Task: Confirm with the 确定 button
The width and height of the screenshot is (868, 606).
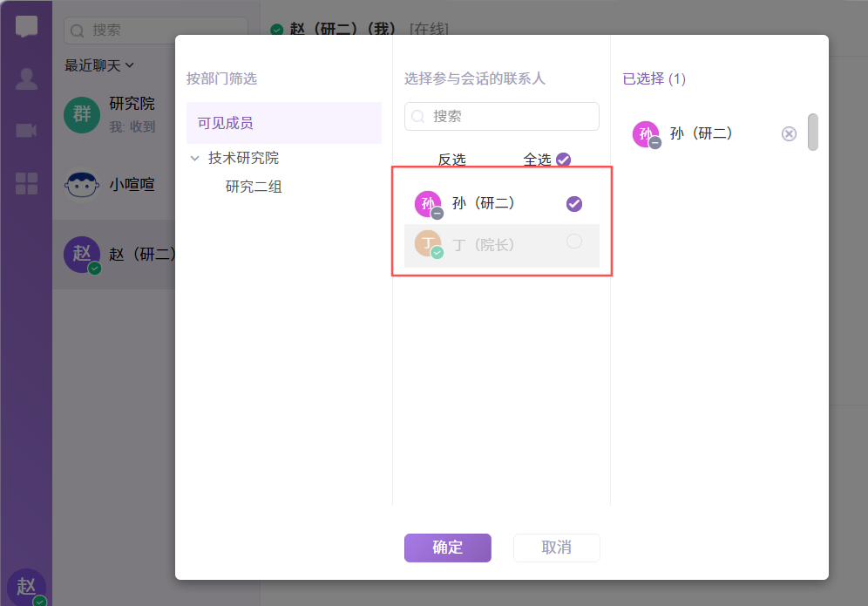Action: pyautogui.click(x=447, y=548)
